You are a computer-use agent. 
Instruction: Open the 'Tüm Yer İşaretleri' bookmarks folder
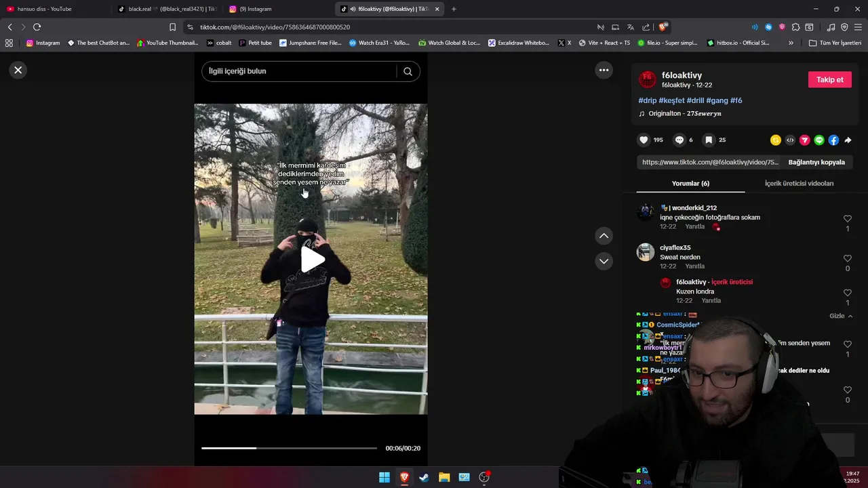pyautogui.click(x=835, y=43)
